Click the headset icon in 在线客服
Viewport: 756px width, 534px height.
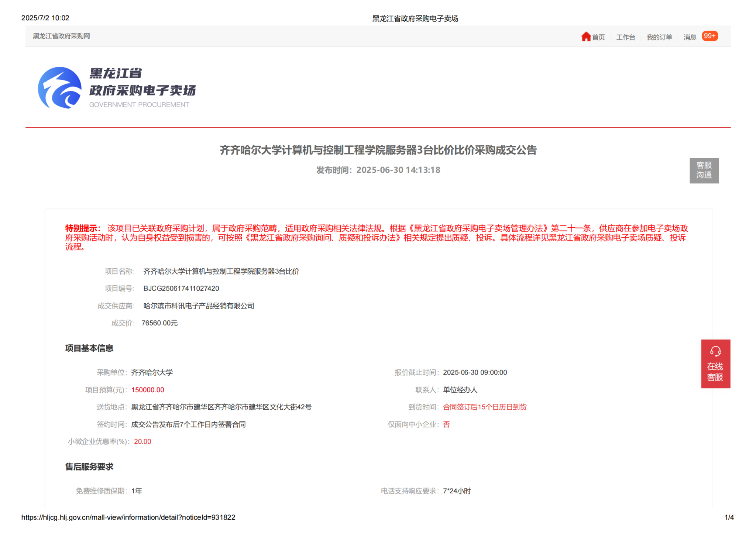715,351
